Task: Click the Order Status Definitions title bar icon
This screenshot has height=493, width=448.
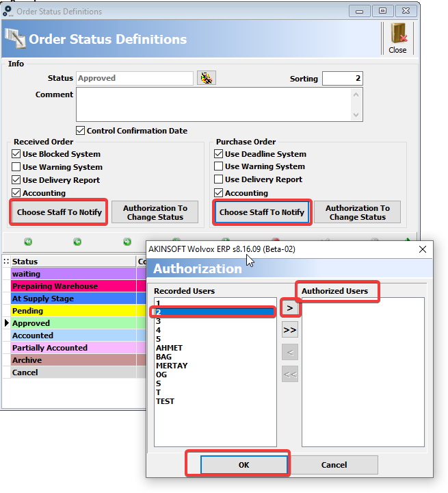Action: pyautogui.click(x=8, y=11)
